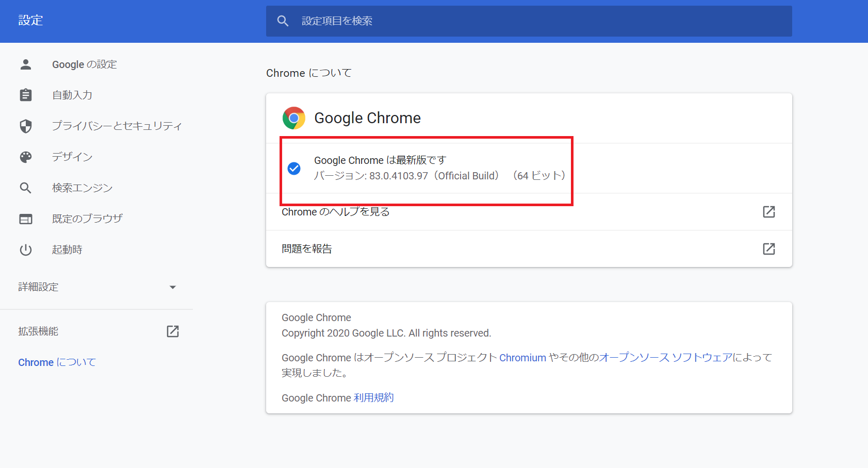Open the デザイン settings
This screenshot has height=468, width=868.
pos(72,157)
